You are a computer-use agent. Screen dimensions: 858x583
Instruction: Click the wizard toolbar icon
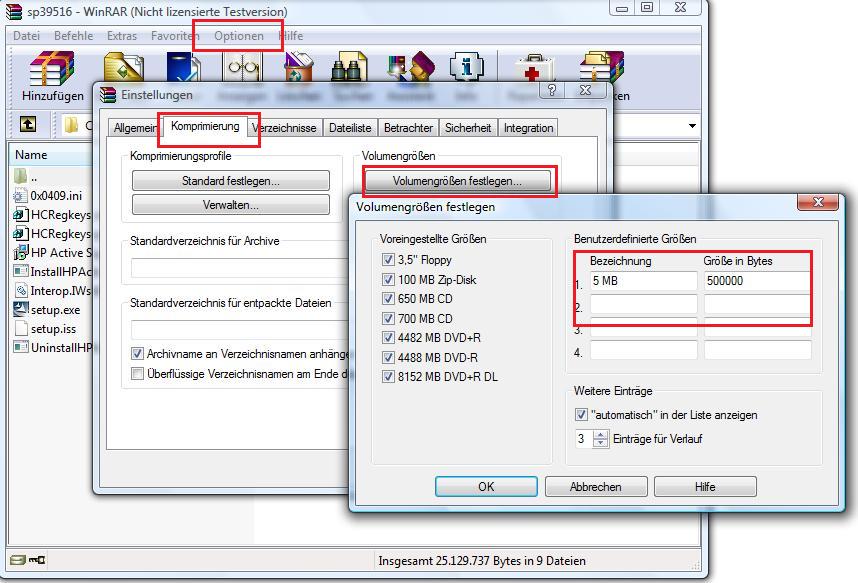click(411, 67)
